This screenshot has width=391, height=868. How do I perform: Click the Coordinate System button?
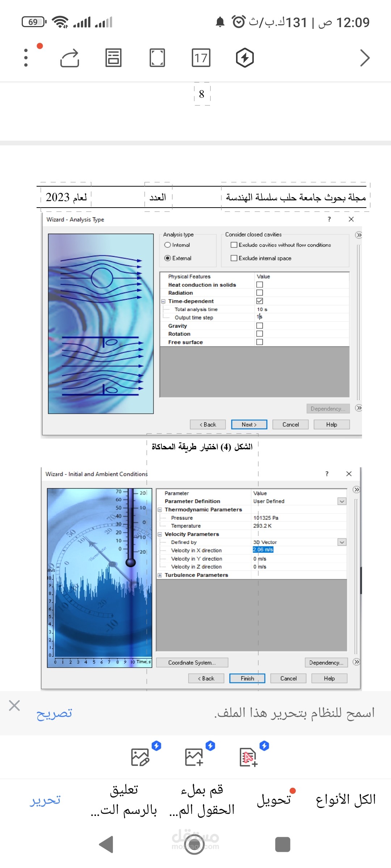point(192,663)
